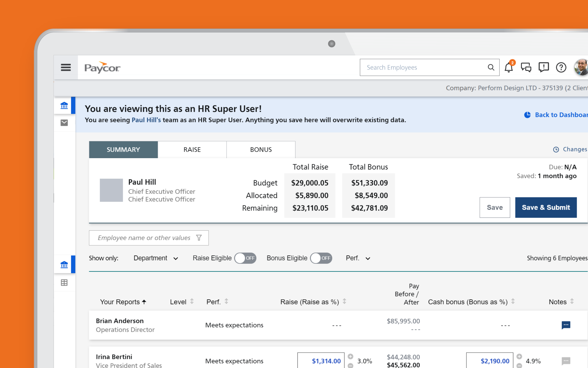Click the search magnifier icon
The height and width of the screenshot is (368, 588).
click(491, 67)
